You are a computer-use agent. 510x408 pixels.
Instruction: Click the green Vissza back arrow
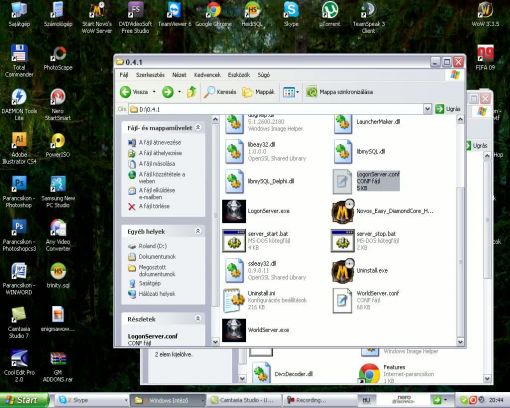coord(126,92)
